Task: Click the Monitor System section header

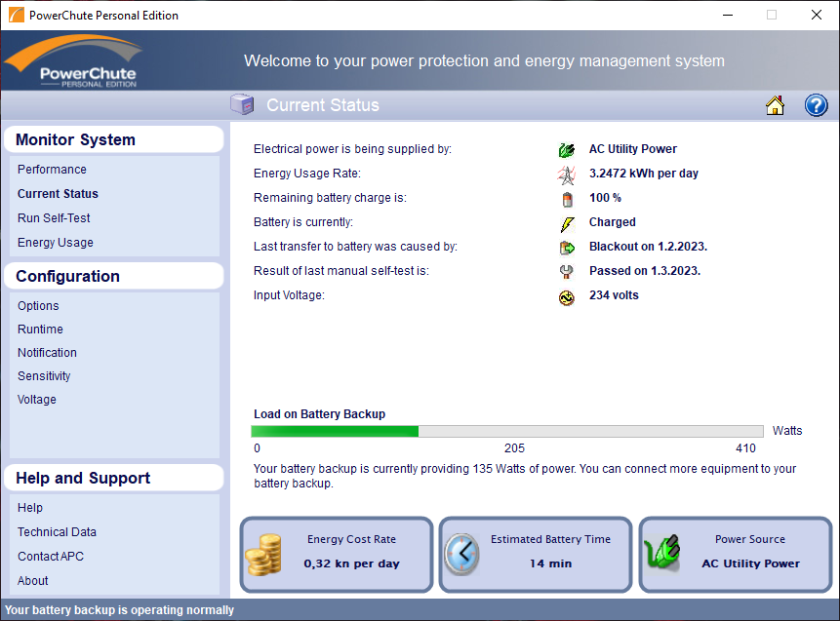Action: point(113,139)
